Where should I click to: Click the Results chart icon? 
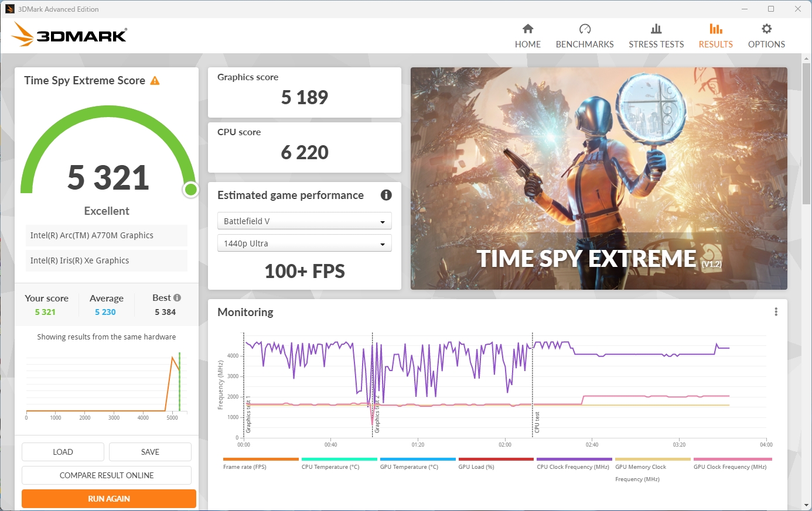pyautogui.click(x=716, y=29)
